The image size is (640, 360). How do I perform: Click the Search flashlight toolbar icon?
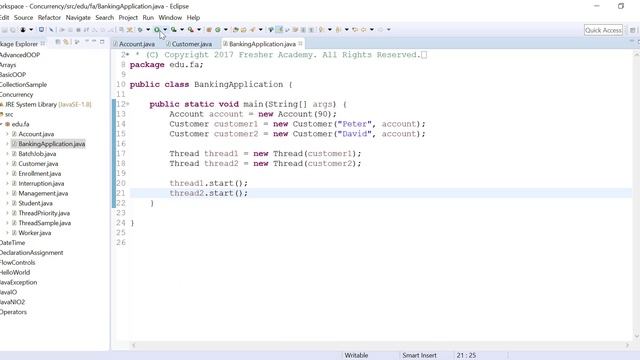pos(253,29)
